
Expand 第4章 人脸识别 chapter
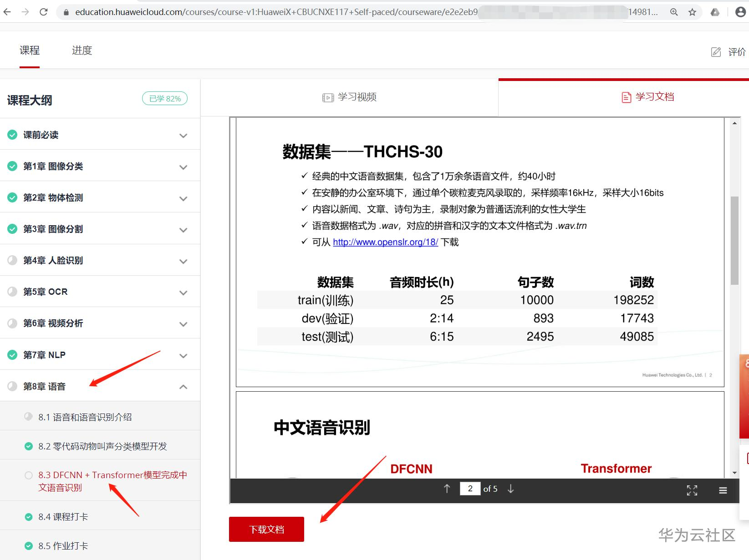(183, 261)
